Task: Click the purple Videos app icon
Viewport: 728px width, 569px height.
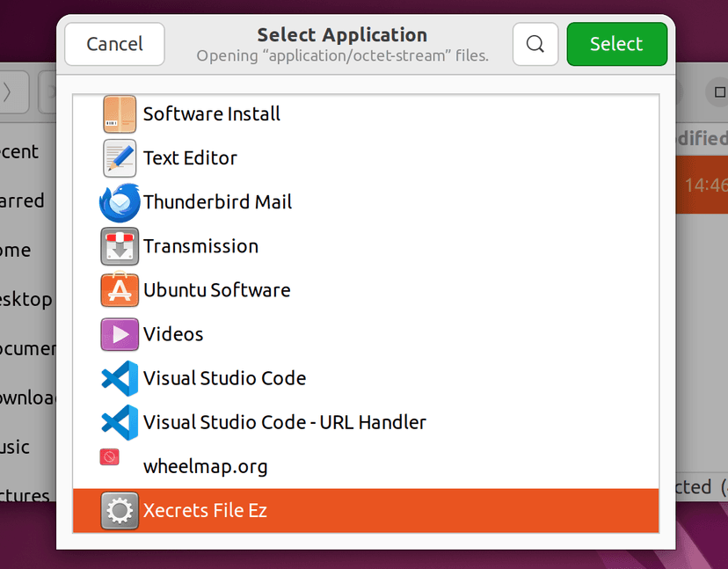Action: pyautogui.click(x=120, y=334)
